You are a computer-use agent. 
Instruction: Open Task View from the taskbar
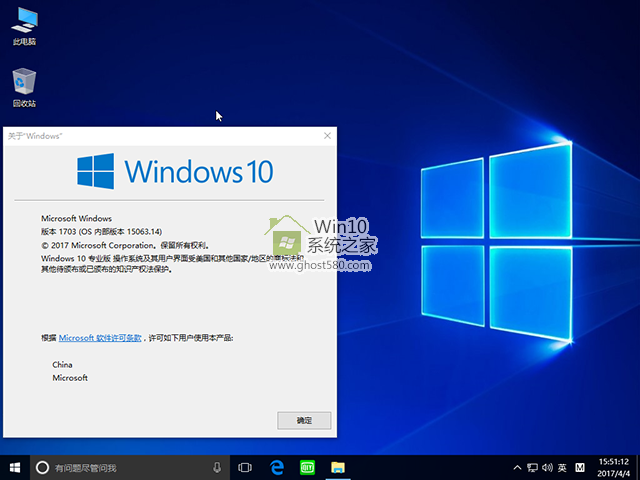click(246, 467)
